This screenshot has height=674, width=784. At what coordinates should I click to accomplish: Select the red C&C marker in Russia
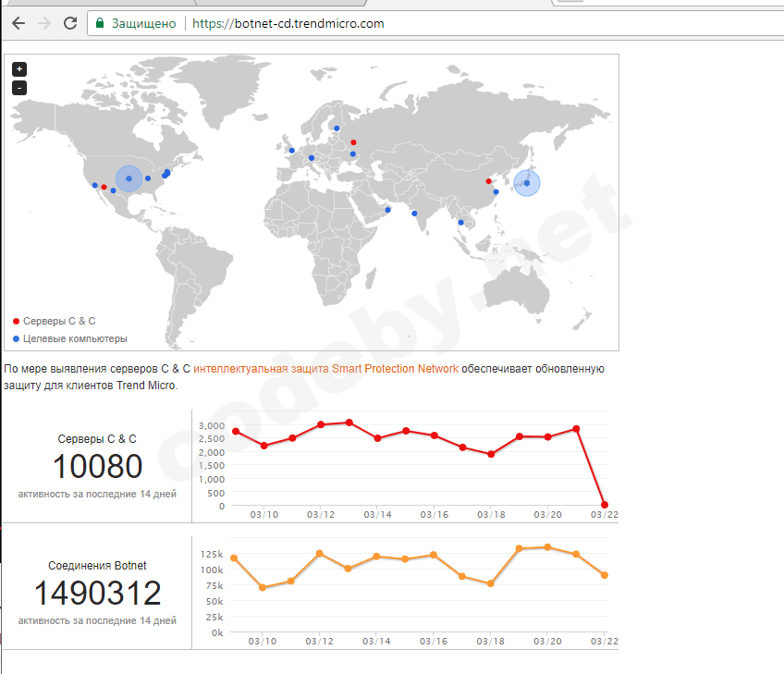[352, 142]
